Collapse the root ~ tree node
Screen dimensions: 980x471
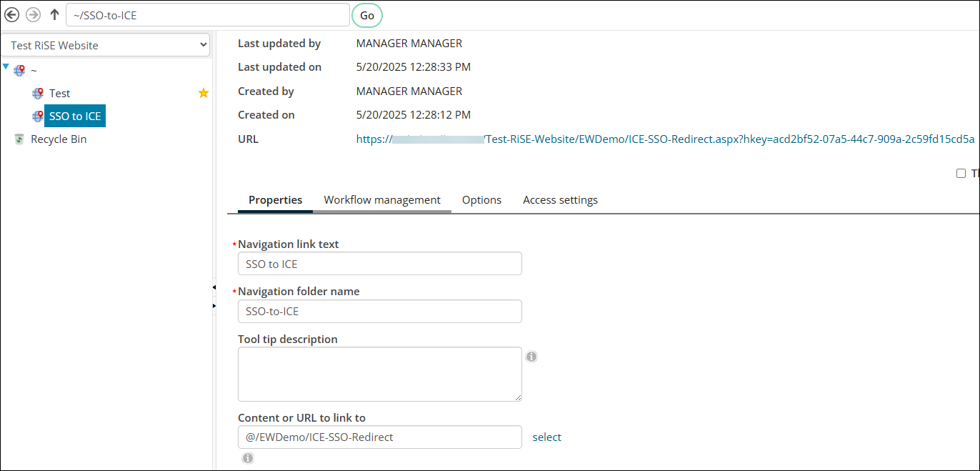coord(6,67)
